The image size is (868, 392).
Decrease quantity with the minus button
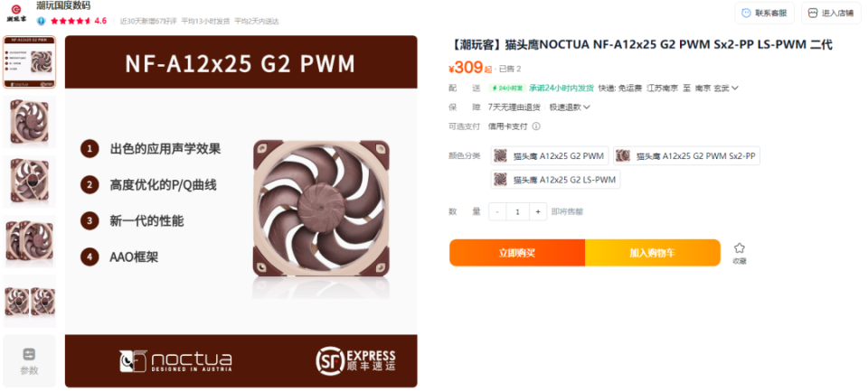click(497, 211)
